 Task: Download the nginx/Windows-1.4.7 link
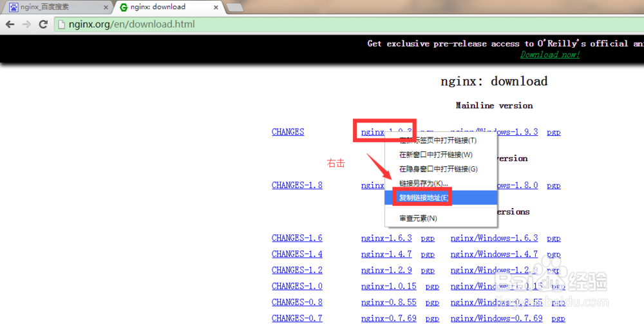pyautogui.click(x=494, y=254)
